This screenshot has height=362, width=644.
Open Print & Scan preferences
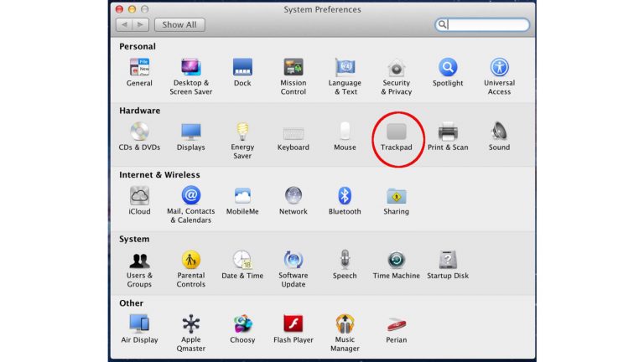[448, 132]
